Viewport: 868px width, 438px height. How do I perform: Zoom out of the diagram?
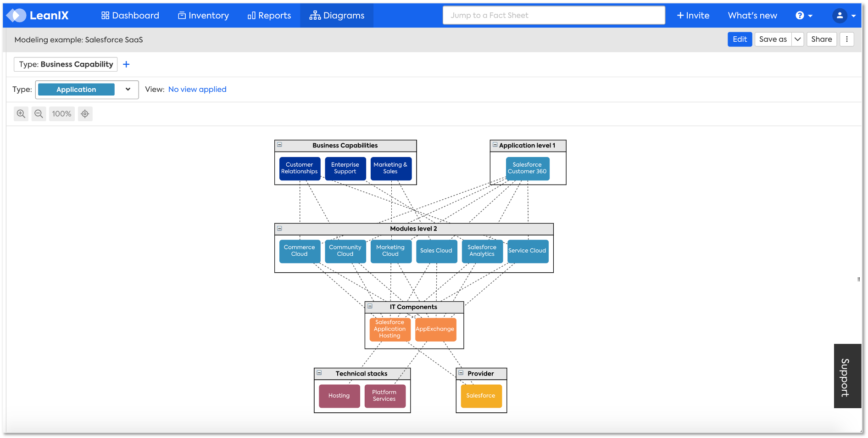39,114
